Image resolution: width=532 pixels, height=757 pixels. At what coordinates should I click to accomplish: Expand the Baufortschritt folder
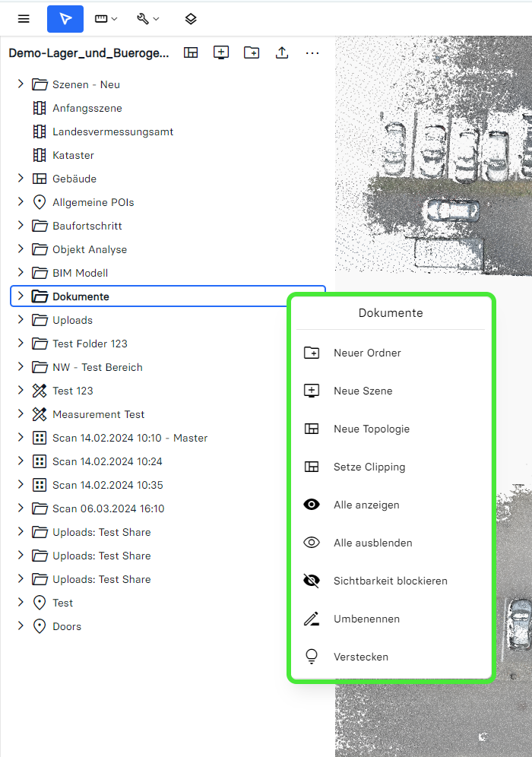pos(21,226)
